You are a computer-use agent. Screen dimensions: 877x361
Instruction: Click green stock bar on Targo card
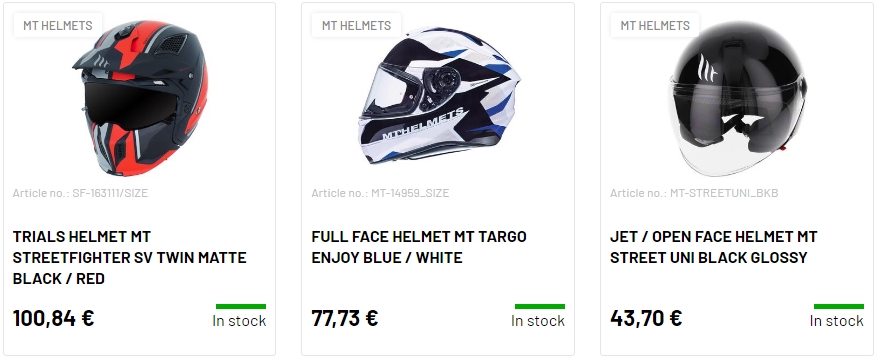pyautogui.click(x=540, y=306)
